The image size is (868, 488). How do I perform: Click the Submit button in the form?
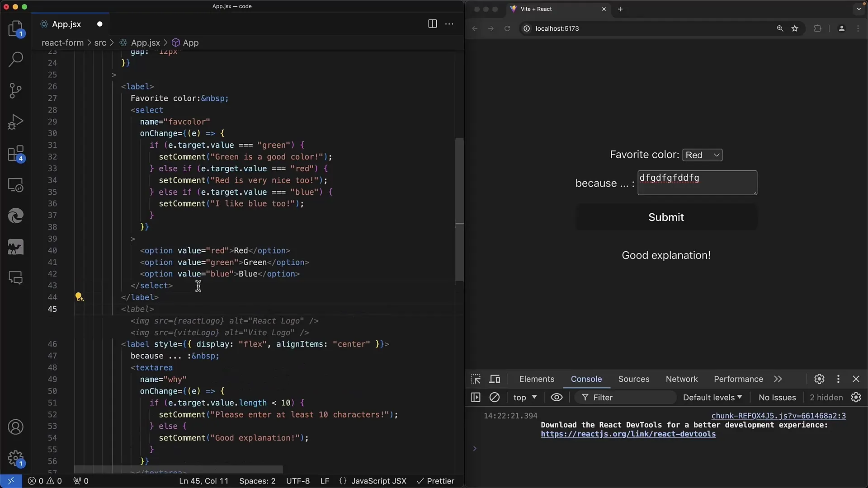click(x=666, y=217)
